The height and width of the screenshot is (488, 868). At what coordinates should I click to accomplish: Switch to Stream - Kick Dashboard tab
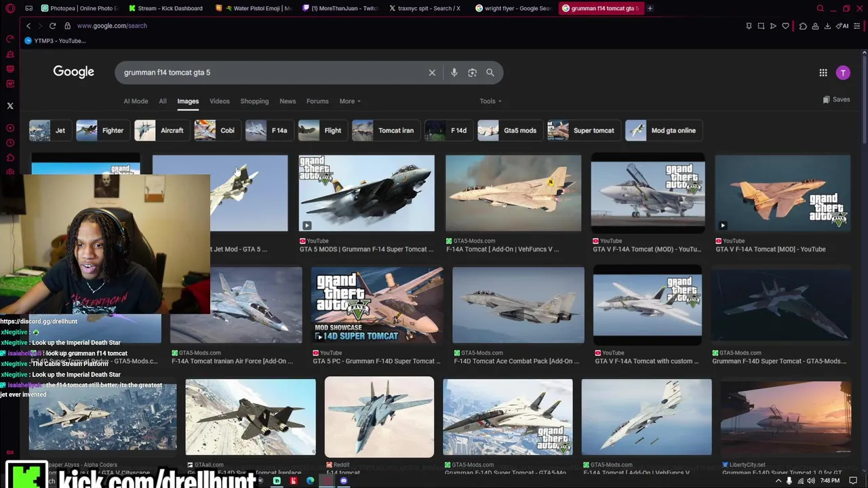coord(165,8)
